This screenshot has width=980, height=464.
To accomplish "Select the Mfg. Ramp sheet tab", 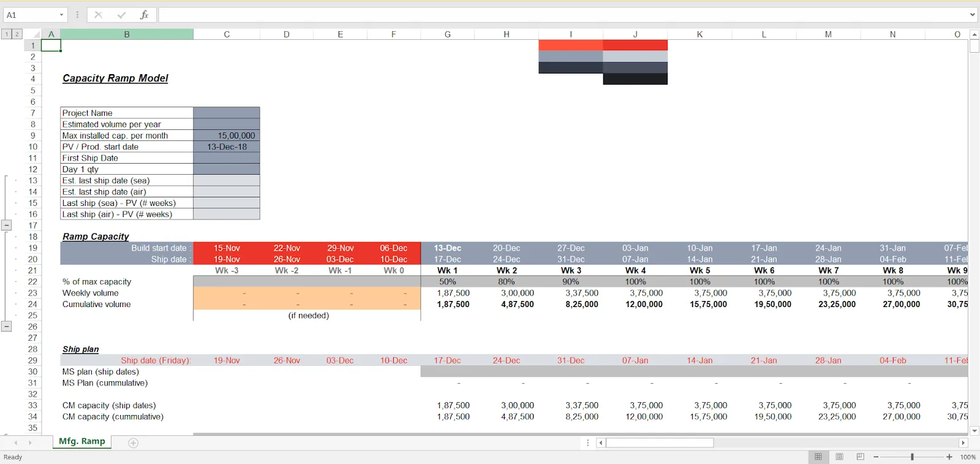I will tap(82, 441).
